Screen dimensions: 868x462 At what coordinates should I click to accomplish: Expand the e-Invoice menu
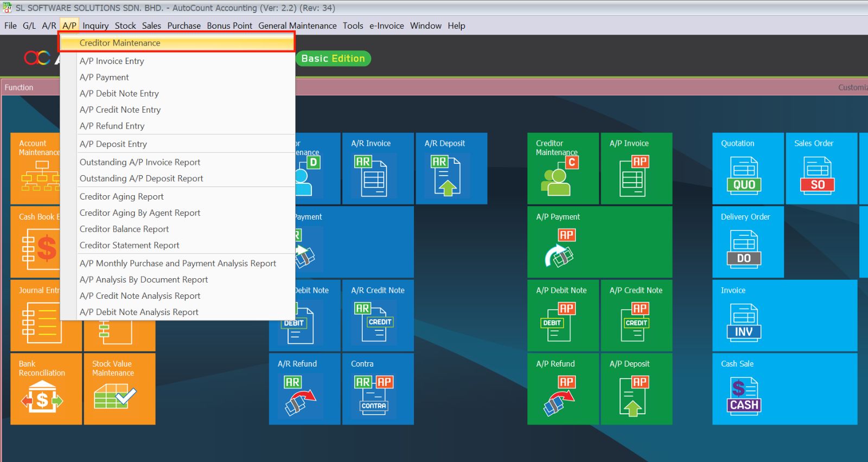386,25
